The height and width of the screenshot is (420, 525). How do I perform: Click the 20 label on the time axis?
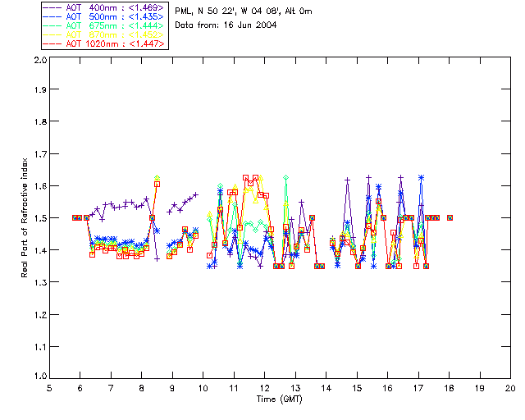510,388
